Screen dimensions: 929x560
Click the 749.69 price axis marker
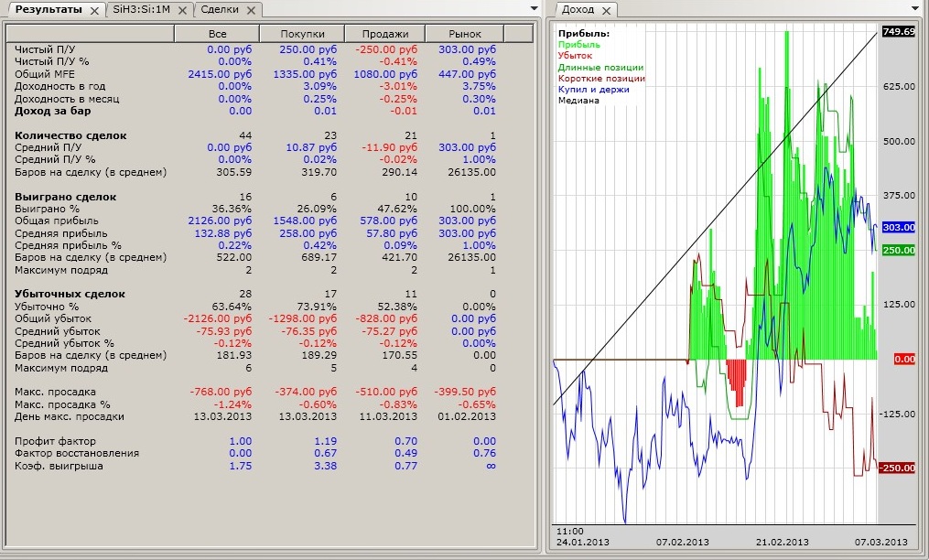pyautogui.click(x=898, y=31)
